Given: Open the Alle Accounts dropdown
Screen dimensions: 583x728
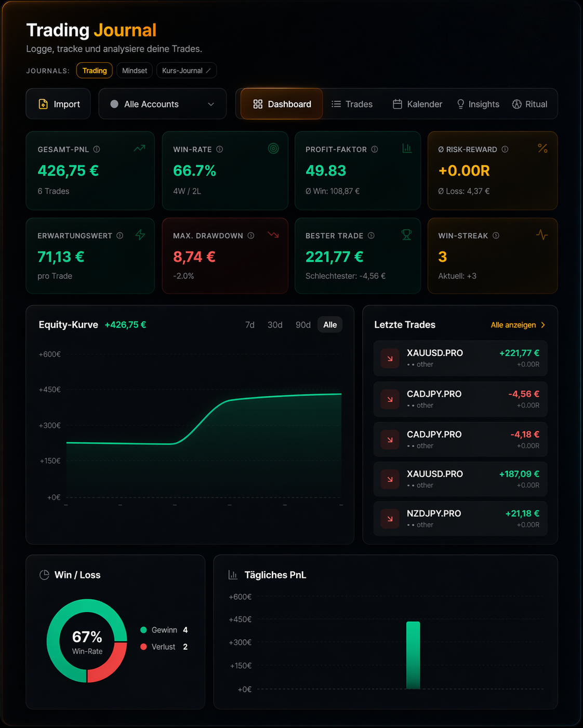Looking at the screenshot, I should click(x=162, y=104).
